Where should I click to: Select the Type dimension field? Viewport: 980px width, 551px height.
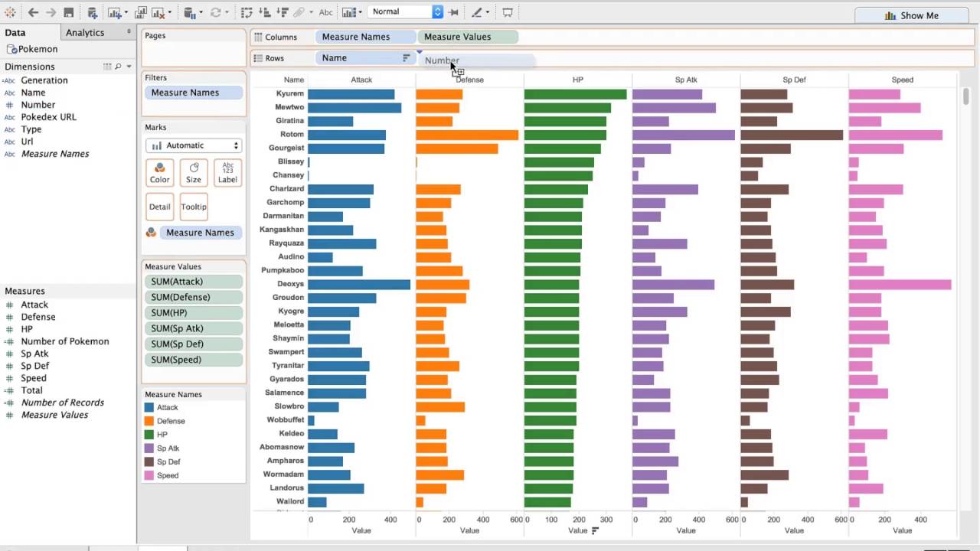pyautogui.click(x=31, y=129)
